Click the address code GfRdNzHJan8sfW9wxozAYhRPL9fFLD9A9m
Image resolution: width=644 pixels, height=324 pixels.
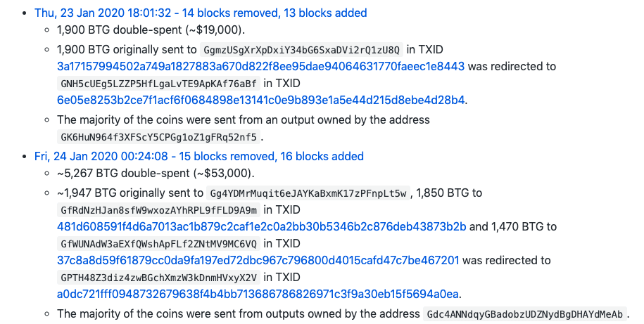[x=159, y=210]
